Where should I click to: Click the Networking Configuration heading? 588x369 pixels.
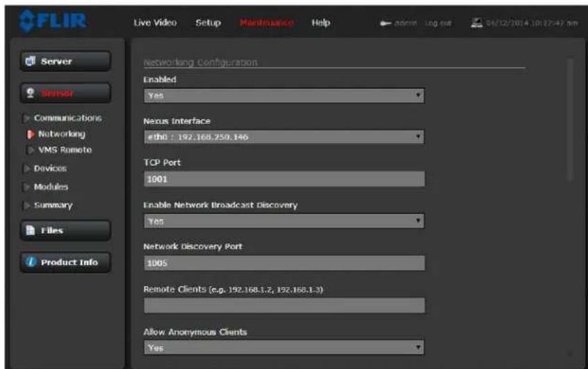click(201, 63)
